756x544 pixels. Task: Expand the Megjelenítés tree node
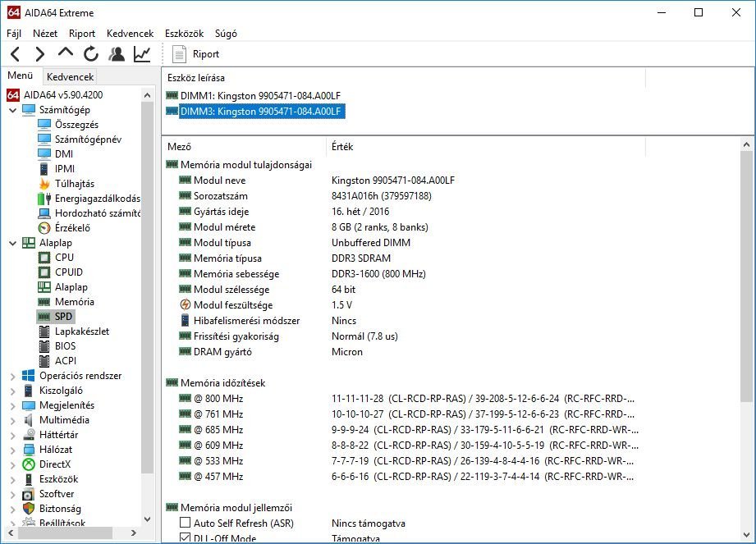point(12,405)
